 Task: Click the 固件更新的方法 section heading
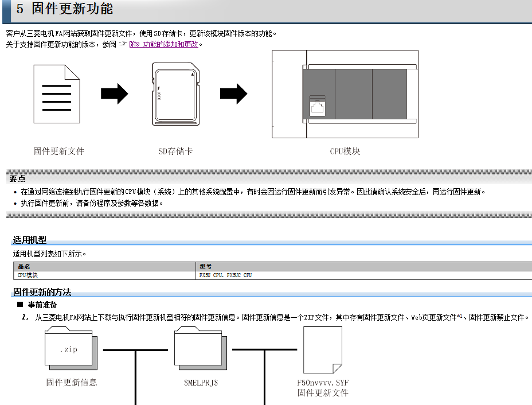tap(42, 292)
